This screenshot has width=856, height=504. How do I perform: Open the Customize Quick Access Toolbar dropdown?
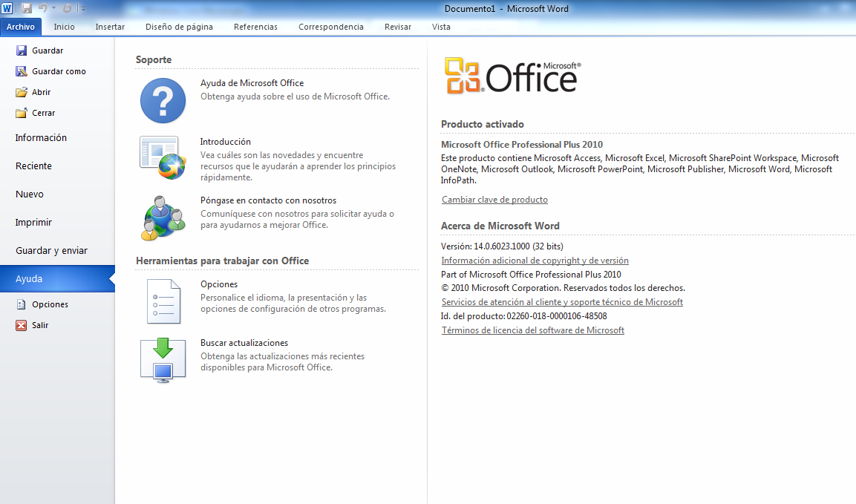point(84,8)
